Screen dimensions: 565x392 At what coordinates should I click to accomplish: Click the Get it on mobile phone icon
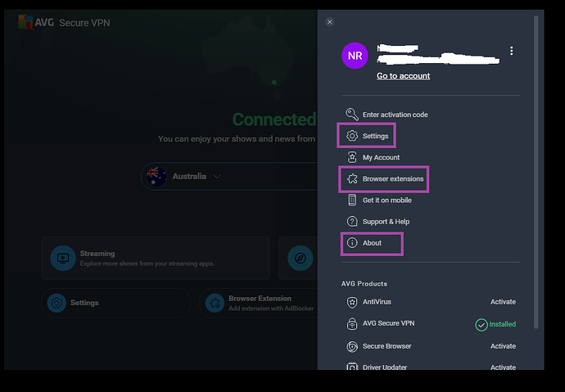(x=352, y=200)
